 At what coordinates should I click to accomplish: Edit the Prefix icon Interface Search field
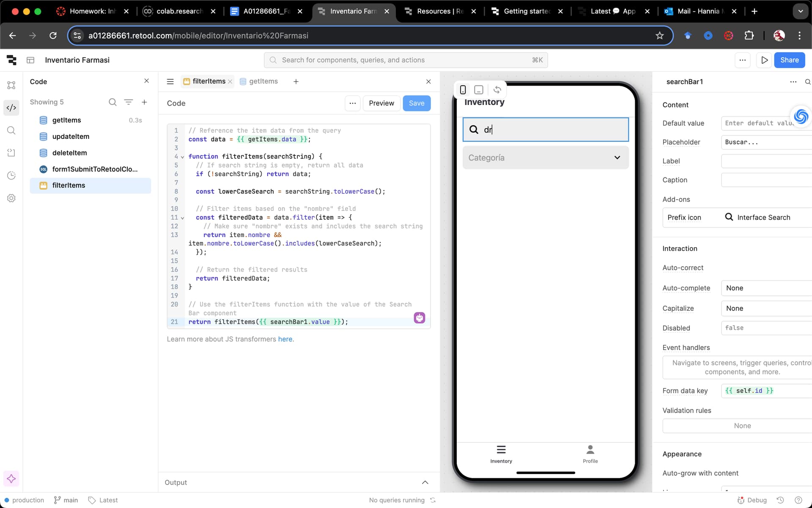coord(737,218)
